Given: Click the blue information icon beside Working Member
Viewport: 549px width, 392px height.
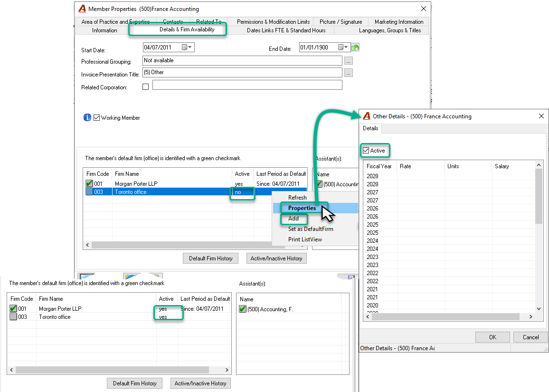Looking at the screenshot, I should point(87,117).
